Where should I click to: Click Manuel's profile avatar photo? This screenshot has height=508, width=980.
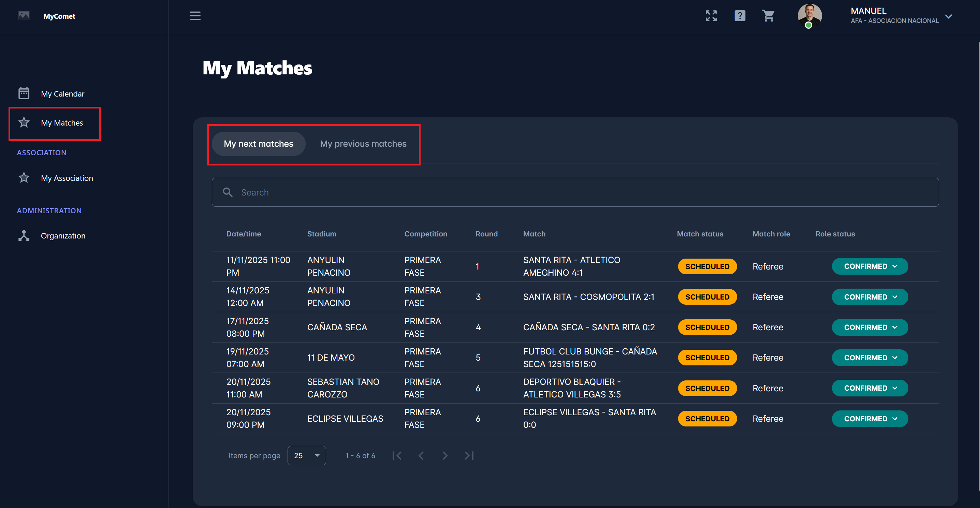tap(809, 16)
